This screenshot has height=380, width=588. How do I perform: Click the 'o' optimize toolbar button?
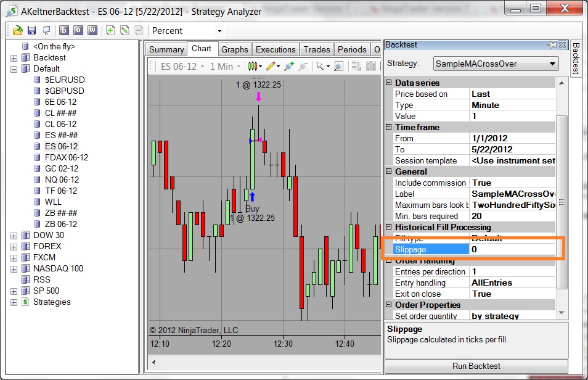click(78, 30)
